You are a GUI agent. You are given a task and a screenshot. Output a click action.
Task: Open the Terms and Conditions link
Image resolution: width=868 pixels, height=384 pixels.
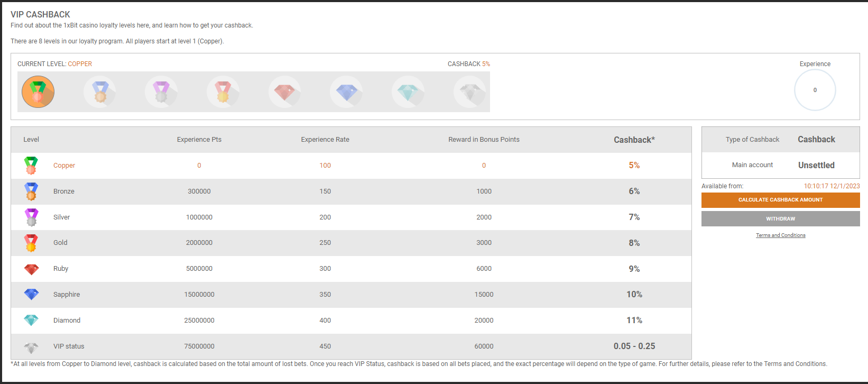click(x=780, y=235)
